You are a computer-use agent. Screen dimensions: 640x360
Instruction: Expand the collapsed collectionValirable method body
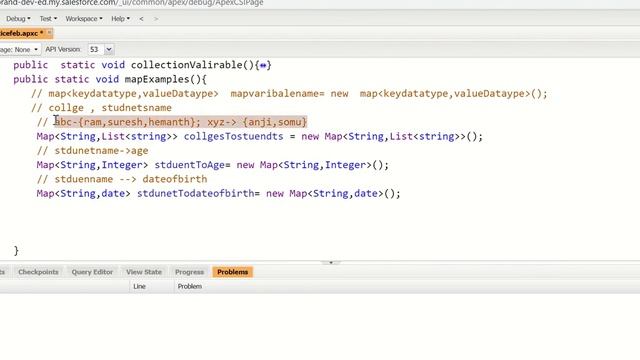coord(263,65)
